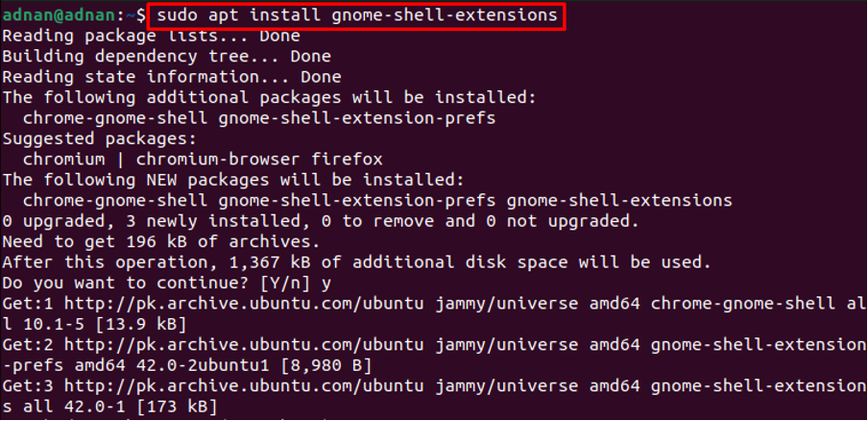Click the 'Building dependency tree... Done' line
The height and width of the screenshot is (421, 868).
pos(165,57)
